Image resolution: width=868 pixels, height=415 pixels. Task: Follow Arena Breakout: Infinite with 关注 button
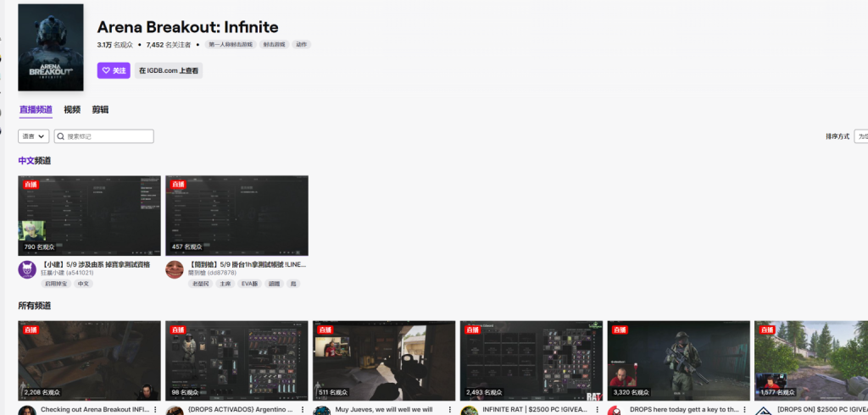114,71
